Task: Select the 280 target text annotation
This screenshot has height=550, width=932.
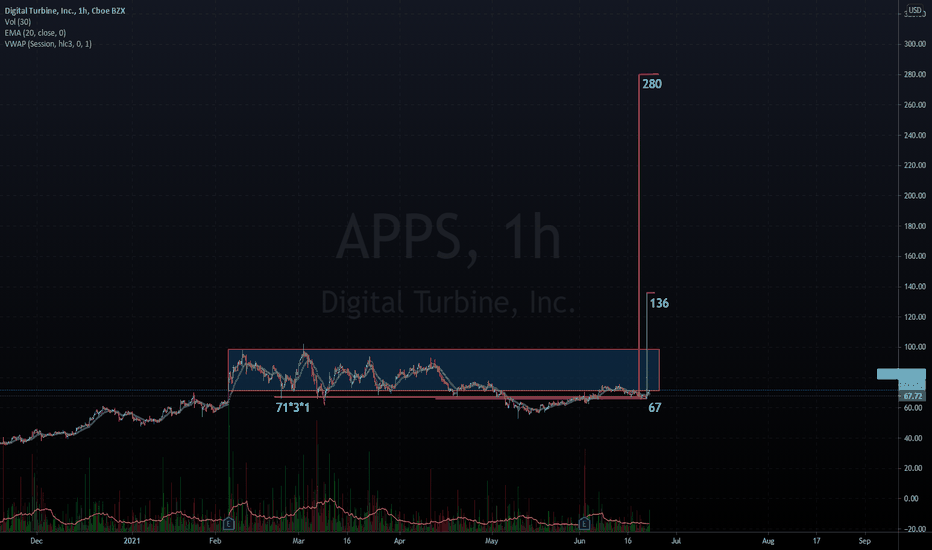Action: [652, 84]
